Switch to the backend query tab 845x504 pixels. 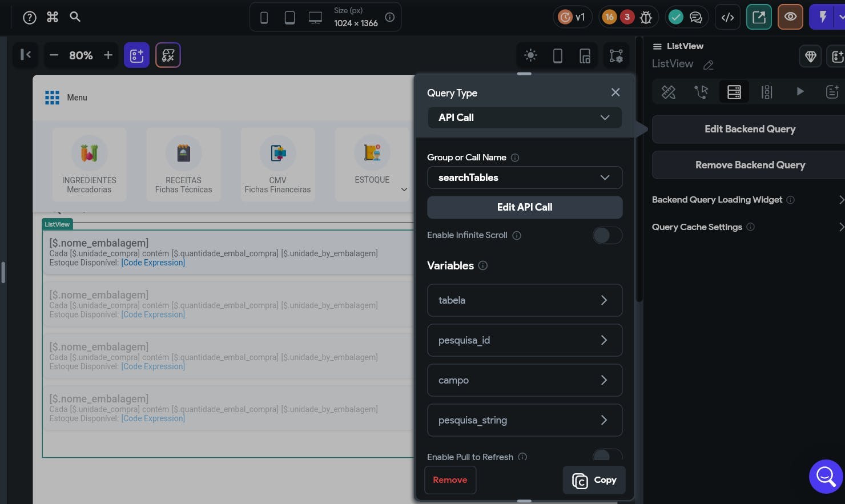[x=734, y=91]
